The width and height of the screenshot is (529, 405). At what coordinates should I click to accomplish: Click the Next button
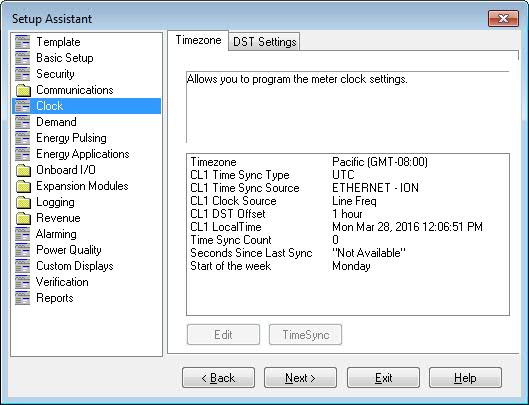[300, 378]
